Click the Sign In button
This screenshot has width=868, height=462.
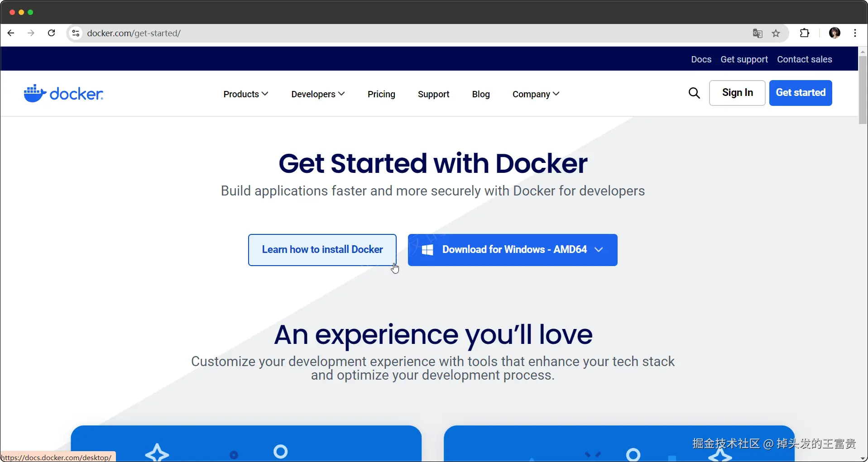click(737, 93)
